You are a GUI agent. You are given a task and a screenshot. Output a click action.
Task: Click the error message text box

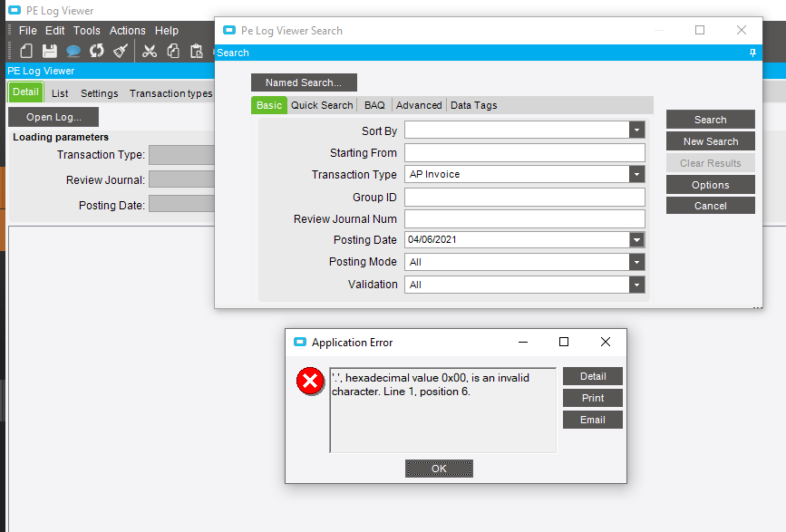tap(443, 411)
